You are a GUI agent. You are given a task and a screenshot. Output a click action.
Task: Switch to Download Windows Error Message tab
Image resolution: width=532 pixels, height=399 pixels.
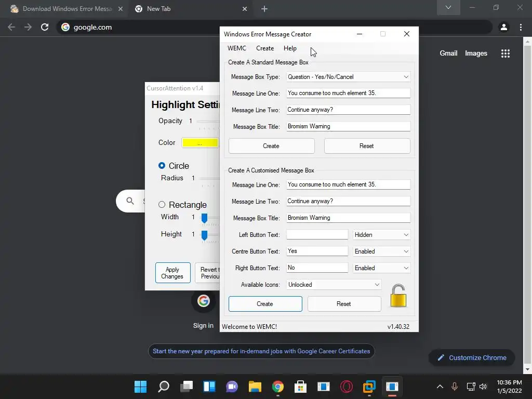point(64,9)
